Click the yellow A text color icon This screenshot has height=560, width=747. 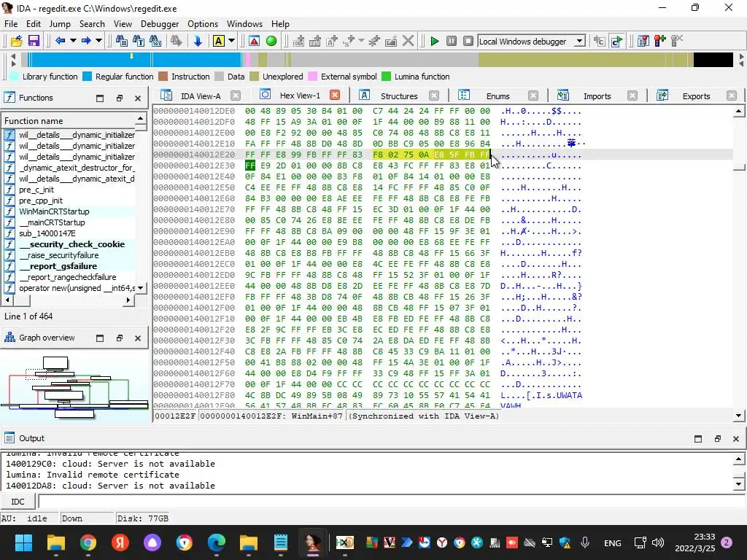[x=219, y=41]
